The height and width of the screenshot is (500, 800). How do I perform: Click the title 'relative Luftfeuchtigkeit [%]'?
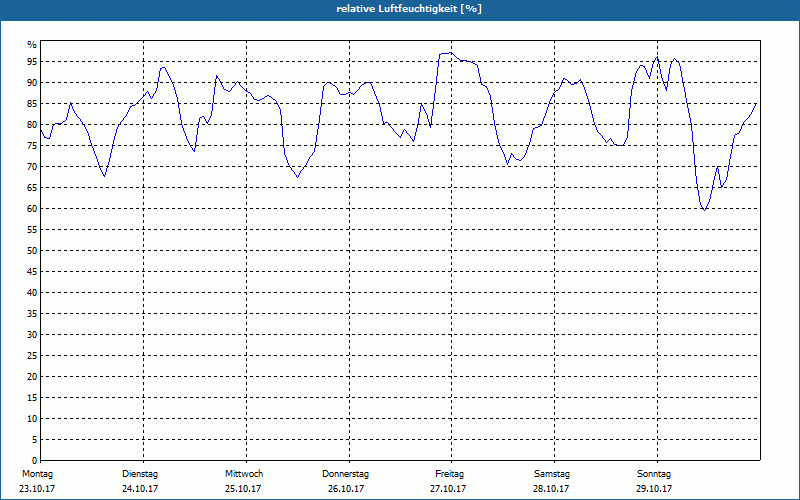[x=409, y=9]
